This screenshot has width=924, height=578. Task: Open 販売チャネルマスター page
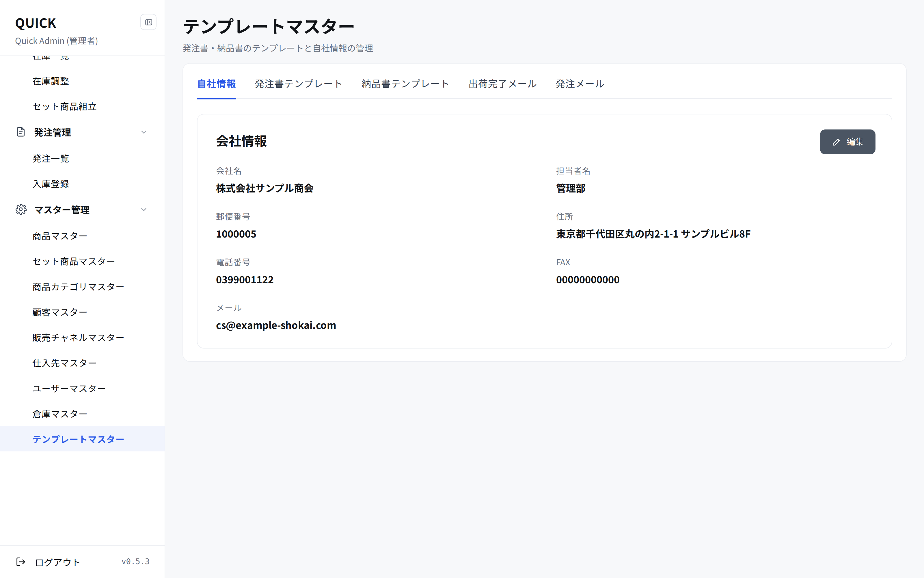(83, 338)
